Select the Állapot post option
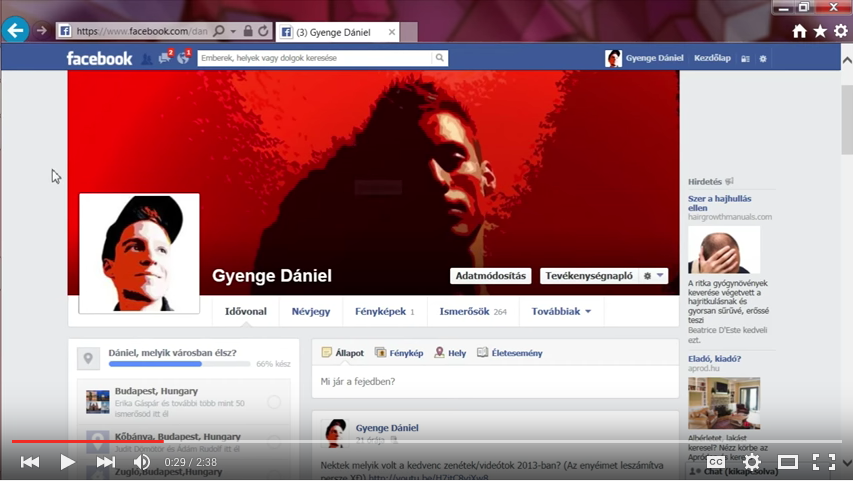Screen dimensions: 853x481 [x=343, y=353]
